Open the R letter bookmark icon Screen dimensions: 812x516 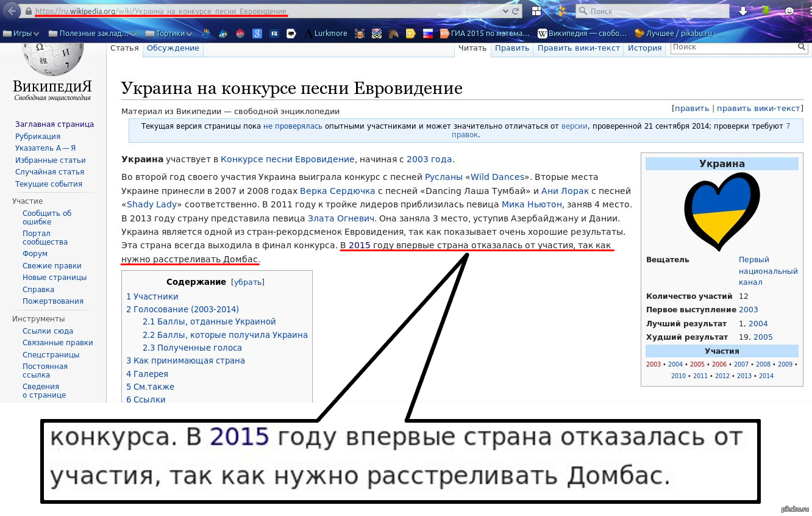coord(274,34)
